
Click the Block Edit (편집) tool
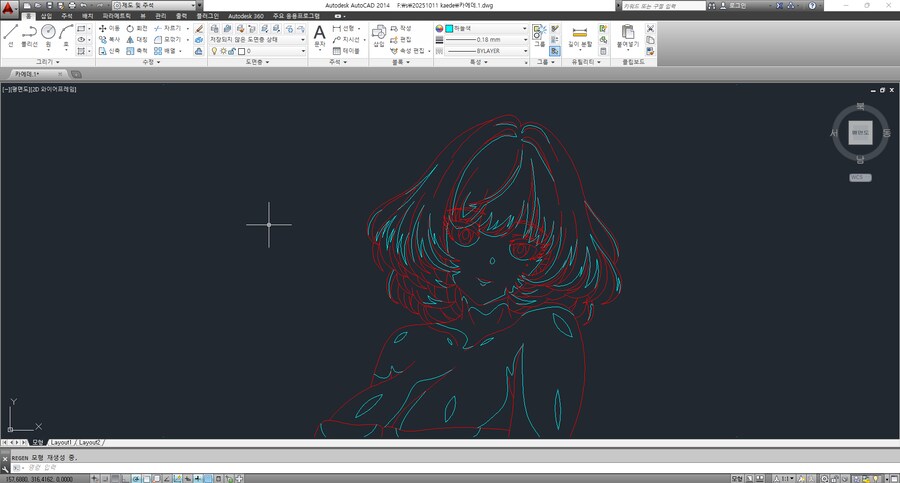pyautogui.click(x=401, y=40)
